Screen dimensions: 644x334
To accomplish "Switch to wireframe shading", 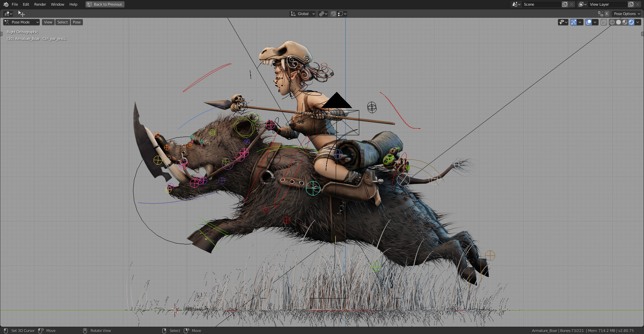I will [612, 22].
